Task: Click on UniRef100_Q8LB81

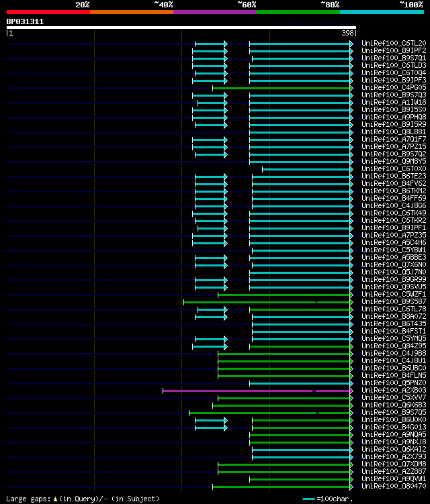Action: [394, 132]
